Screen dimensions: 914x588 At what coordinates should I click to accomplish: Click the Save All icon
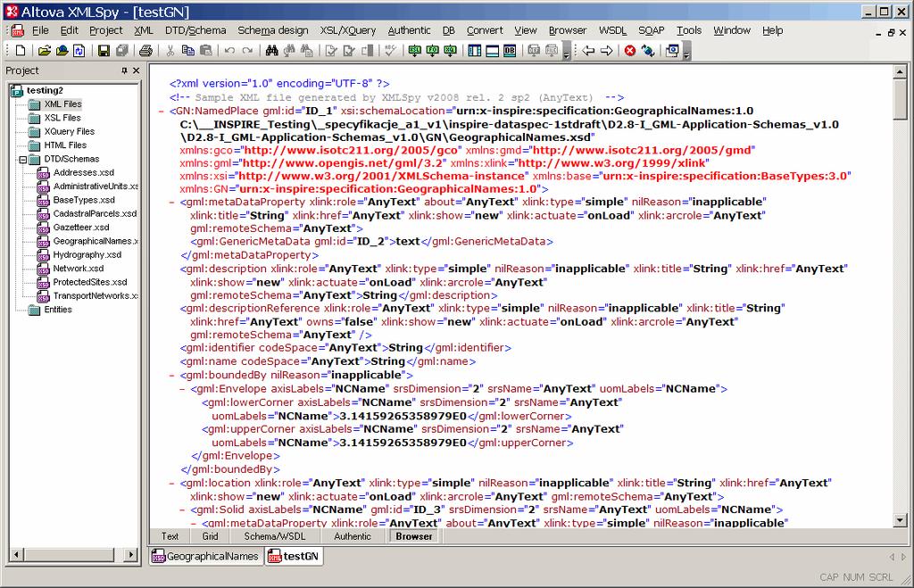coord(121,51)
